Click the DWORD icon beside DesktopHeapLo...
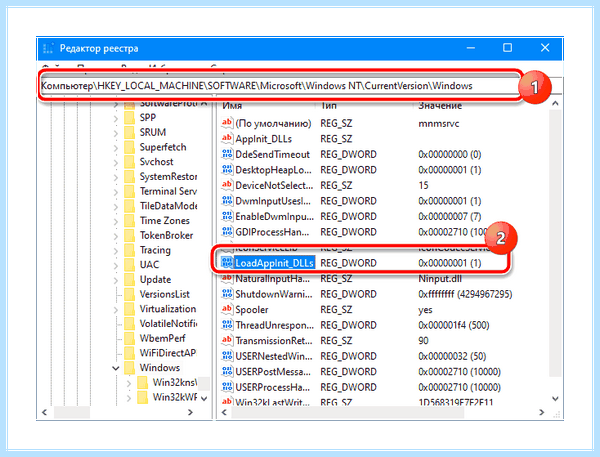This screenshot has width=600, height=457. pyautogui.click(x=227, y=169)
